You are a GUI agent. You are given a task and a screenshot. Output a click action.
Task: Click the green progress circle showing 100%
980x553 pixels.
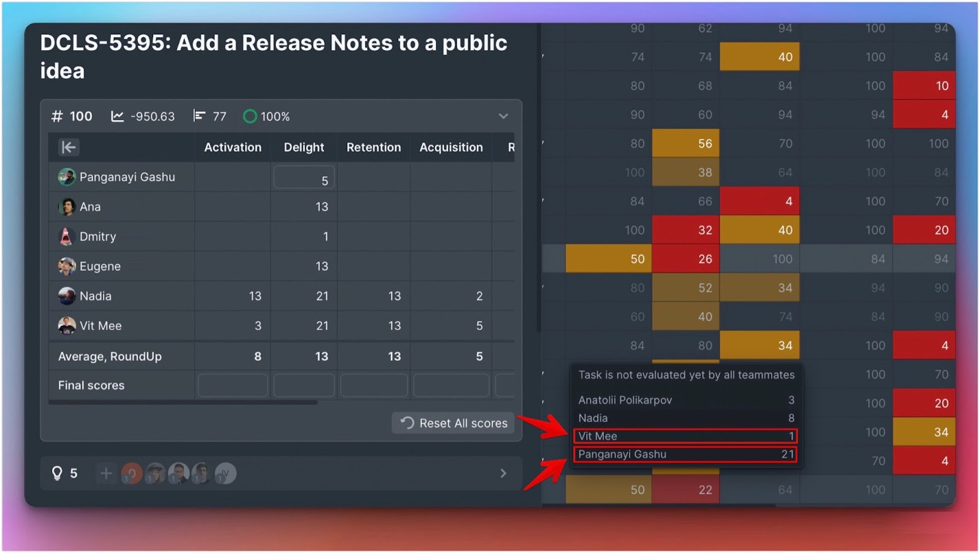point(249,116)
